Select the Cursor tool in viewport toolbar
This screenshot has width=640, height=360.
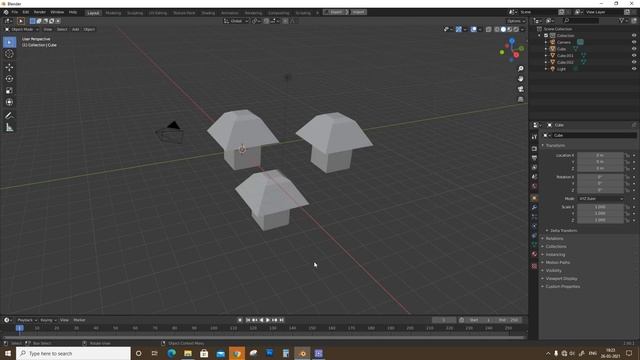(9, 54)
